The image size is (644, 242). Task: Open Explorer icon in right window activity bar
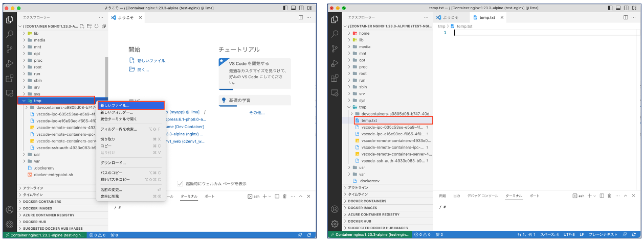[335, 19]
